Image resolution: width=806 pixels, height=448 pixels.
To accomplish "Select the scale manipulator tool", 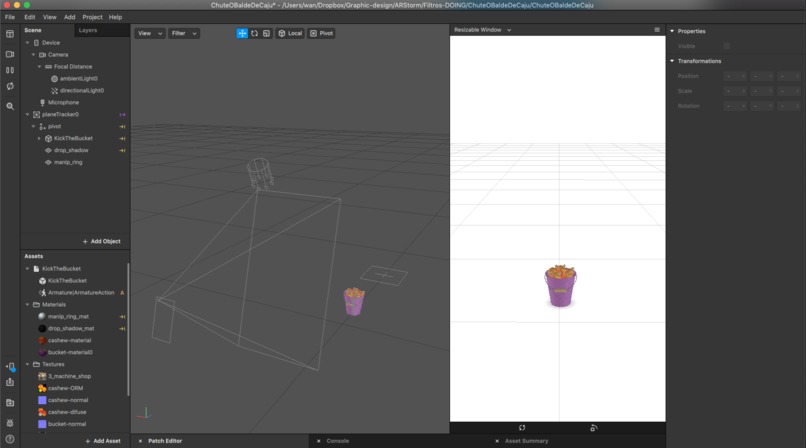I will (x=266, y=33).
